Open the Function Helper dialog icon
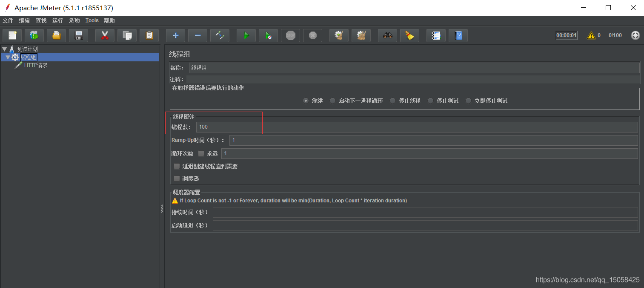 click(x=436, y=35)
